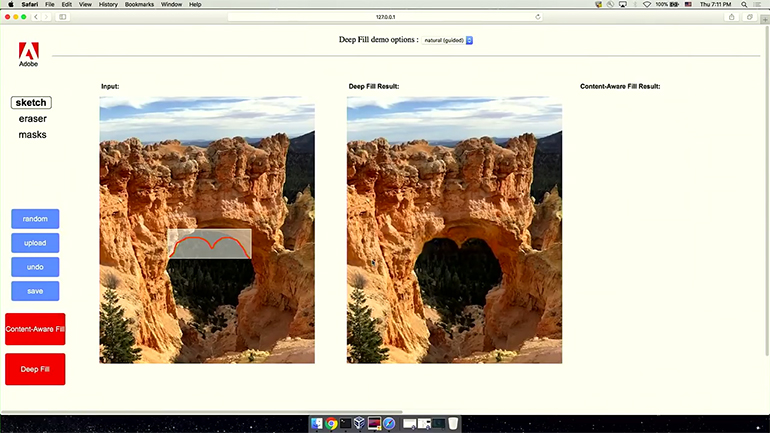770x433 pixels.
Task: Launch Terminal from the dock
Action: pos(346,423)
